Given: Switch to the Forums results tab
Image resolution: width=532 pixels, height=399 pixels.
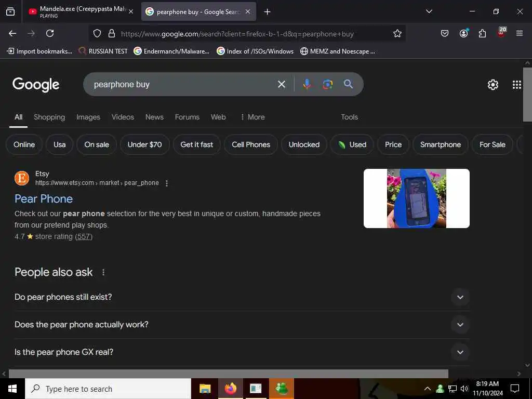Looking at the screenshot, I should 187,117.
